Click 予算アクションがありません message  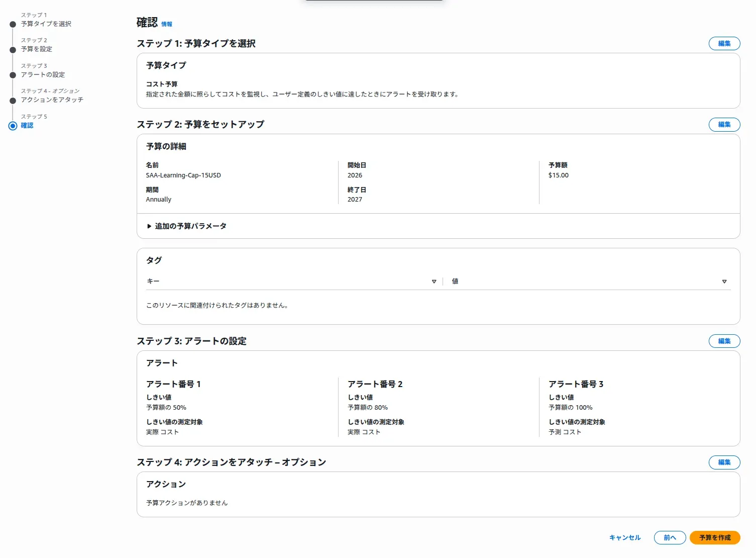(x=187, y=503)
